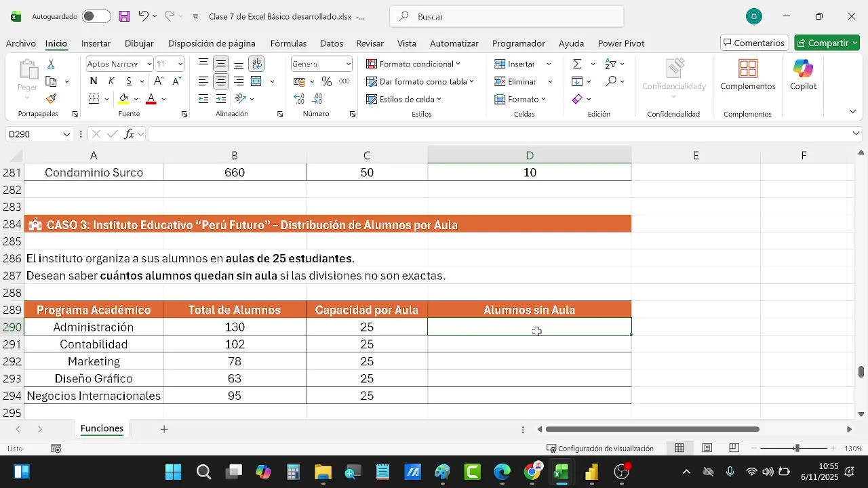Image resolution: width=868 pixels, height=488 pixels.
Task: Open the Programador ribbon tab
Action: tap(518, 43)
